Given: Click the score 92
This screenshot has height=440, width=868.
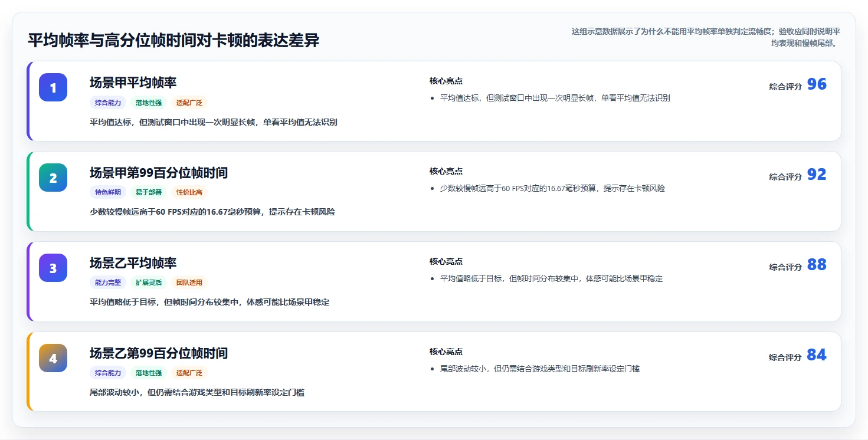Looking at the screenshot, I should point(817,175).
